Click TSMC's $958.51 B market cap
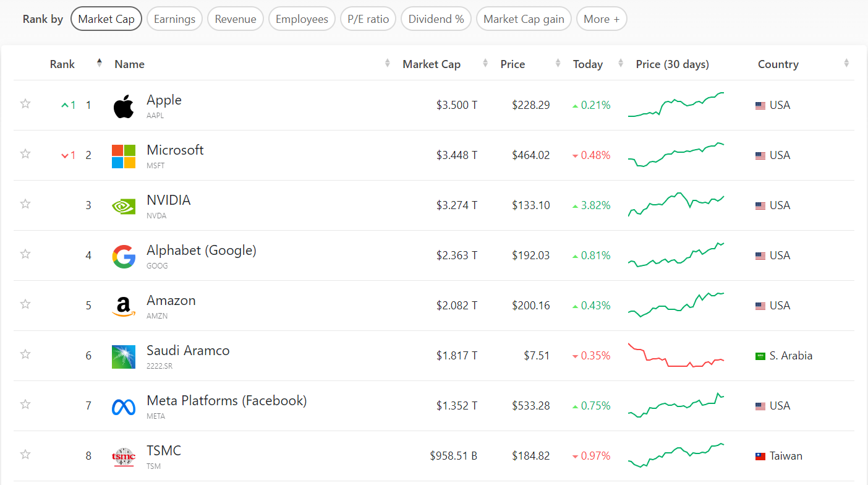This screenshot has height=485, width=868. (454, 457)
